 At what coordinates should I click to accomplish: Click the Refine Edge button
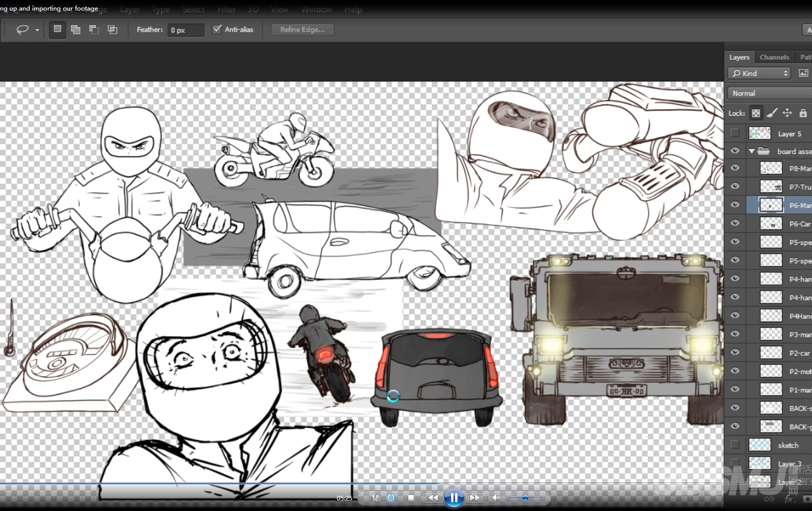click(x=302, y=30)
